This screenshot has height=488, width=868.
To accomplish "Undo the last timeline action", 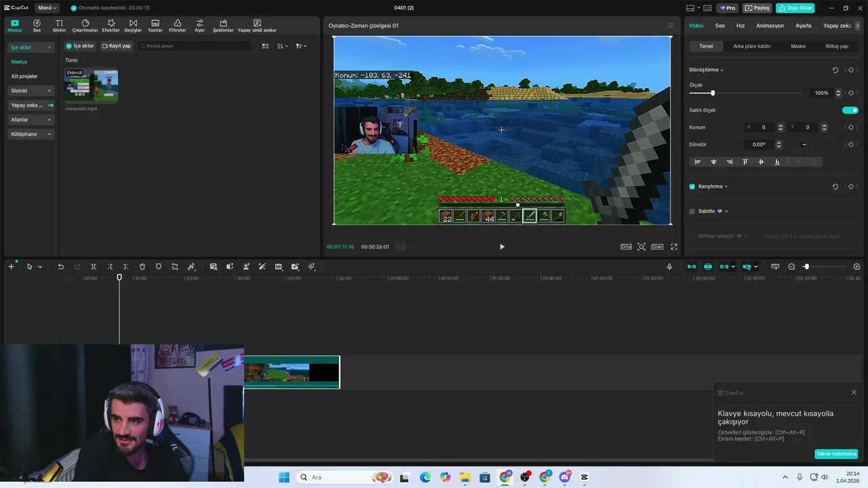I will [60, 267].
